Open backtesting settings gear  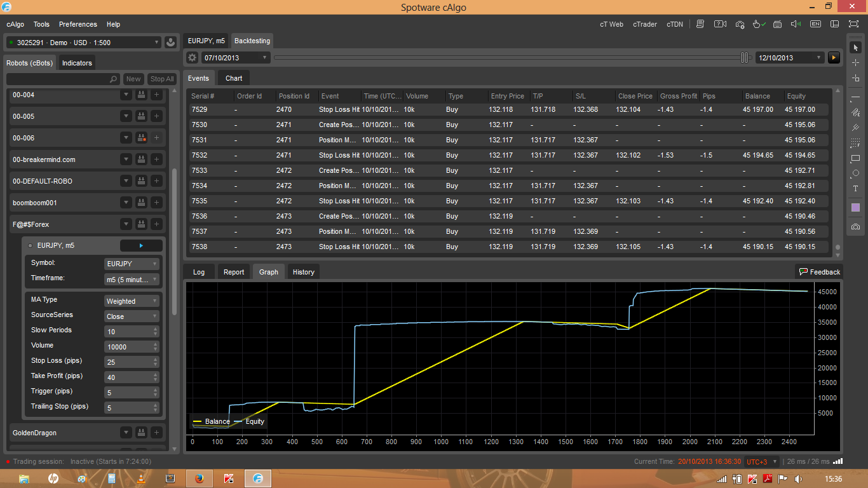(193, 58)
